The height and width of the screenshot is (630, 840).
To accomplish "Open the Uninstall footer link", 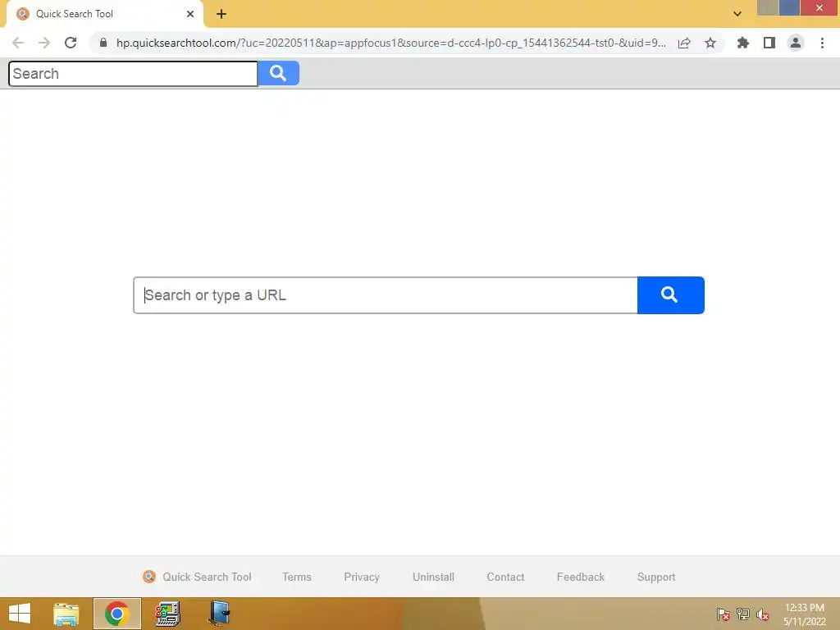I will point(433,577).
